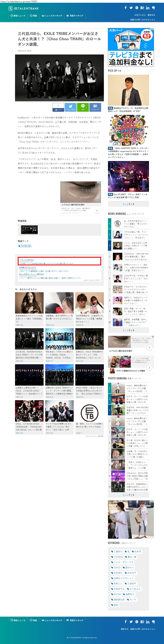The width and height of the screenshot is (164, 644).
Task: Click 運営会社 link in header
Action: 151,15
